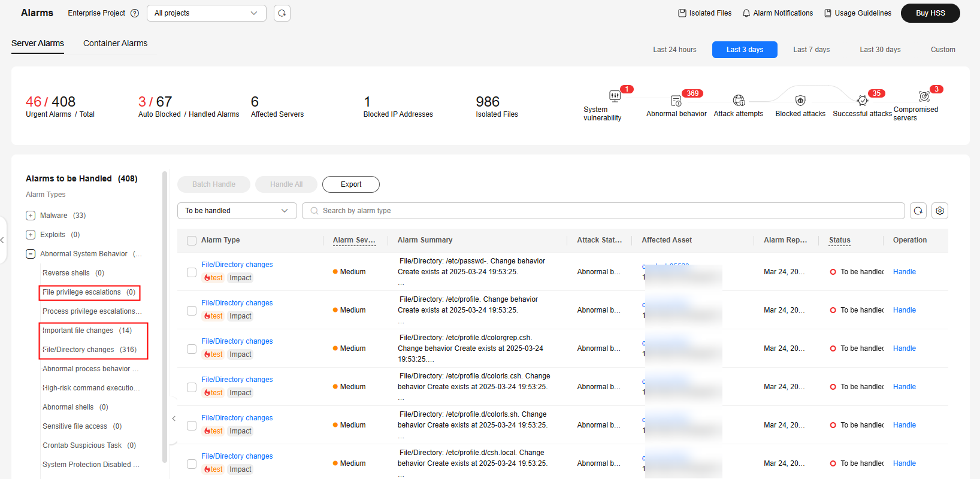Select Last 7 days range
This screenshot has height=479, width=980.
(812, 50)
